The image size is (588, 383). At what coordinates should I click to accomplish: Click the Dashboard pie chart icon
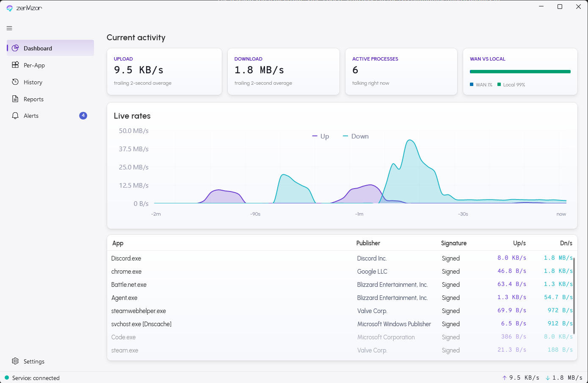[15, 48]
